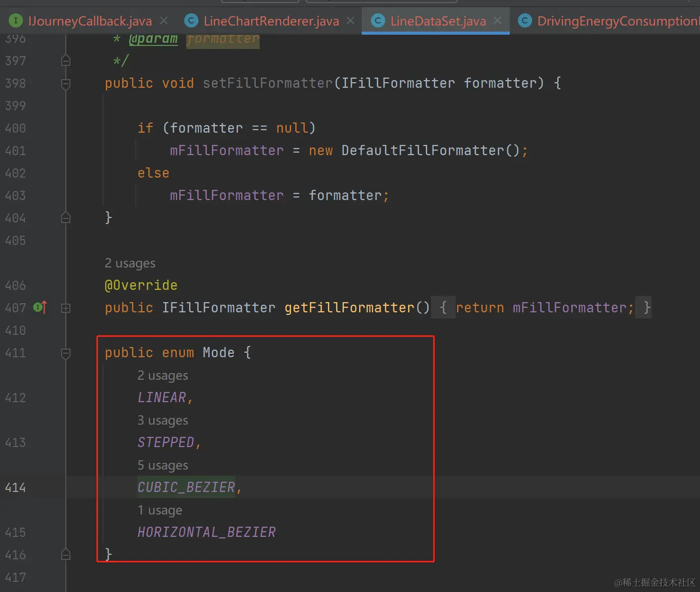The width and height of the screenshot is (700, 592).
Task: Click the setFillFormatter method name
Action: (268, 83)
